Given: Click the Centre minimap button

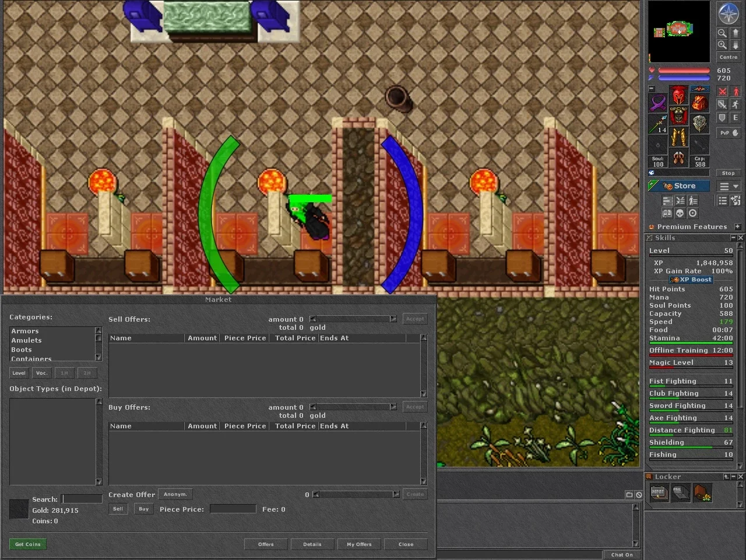Looking at the screenshot, I should [x=729, y=57].
